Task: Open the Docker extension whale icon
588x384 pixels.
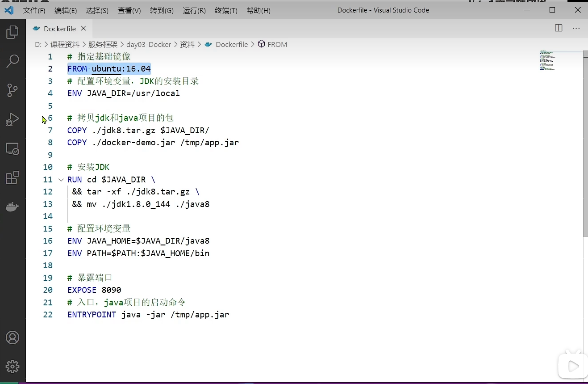Action: 13,207
